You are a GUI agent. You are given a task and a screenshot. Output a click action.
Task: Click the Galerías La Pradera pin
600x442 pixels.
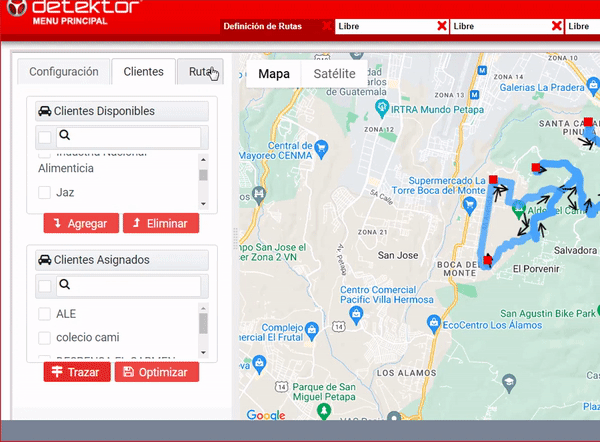pyautogui.click(x=593, y=87)
